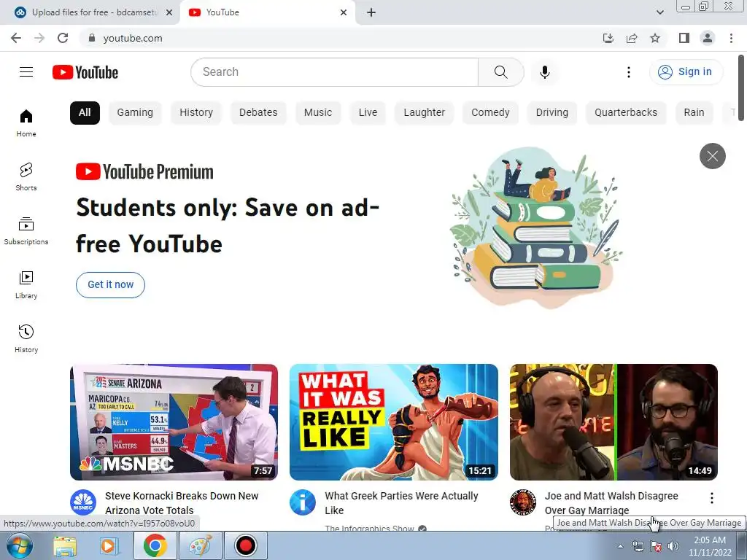Viewport: 747px width, 560px height.
Task: Play the Joe Rogan podcast thumbnail
Action: 614,422
